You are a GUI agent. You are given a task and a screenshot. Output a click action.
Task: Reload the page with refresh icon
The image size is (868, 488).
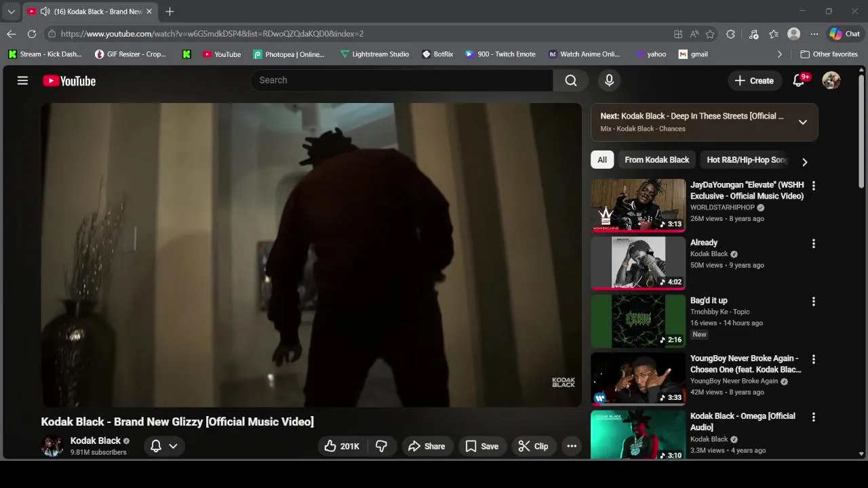point(32,34)
